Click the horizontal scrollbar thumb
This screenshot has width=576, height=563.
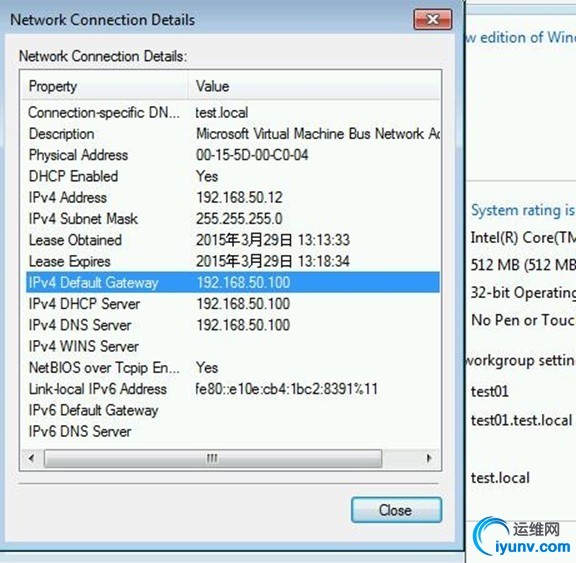[213, 458]
